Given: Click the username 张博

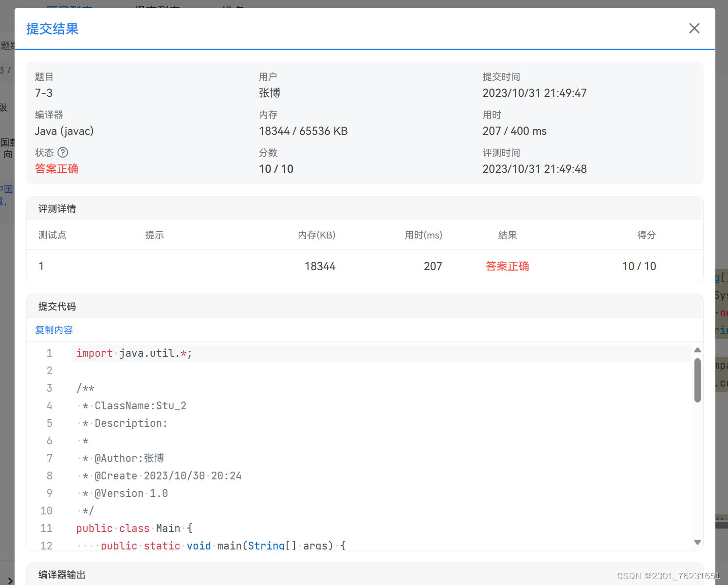Looking at the screenshot, I should [270, 92].
